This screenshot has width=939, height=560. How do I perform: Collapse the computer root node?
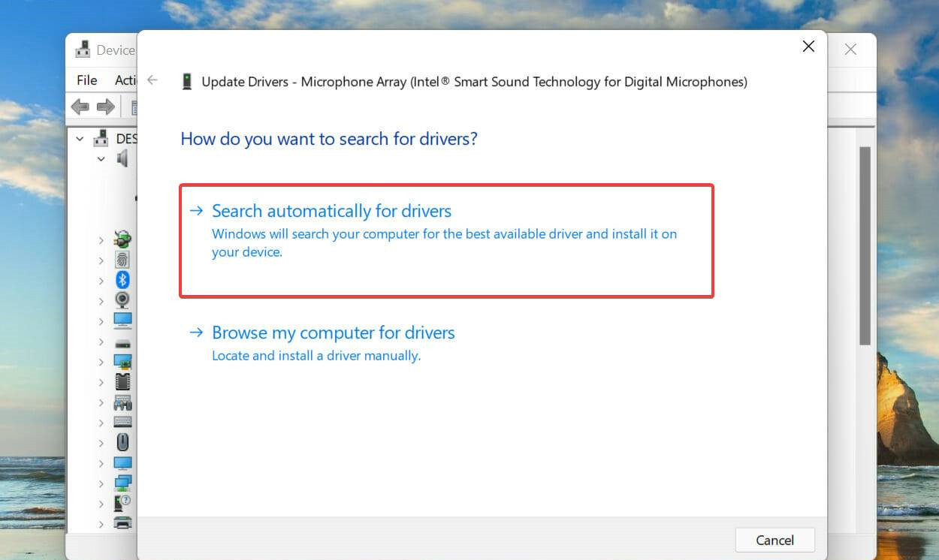[x=80, y=139]
